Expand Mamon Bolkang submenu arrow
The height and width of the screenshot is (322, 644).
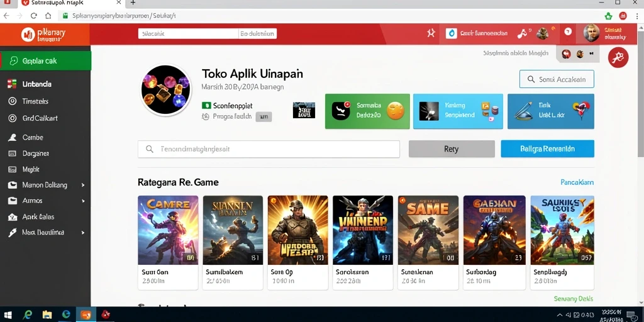(x=83, y=186)
